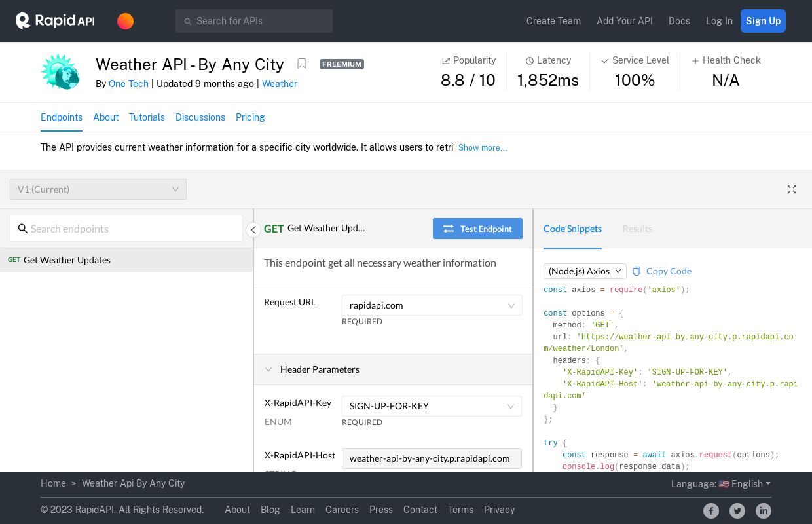Viewport: 812px width, 524px height.
Task: Click Show more in description
Action: coord(483,148)
